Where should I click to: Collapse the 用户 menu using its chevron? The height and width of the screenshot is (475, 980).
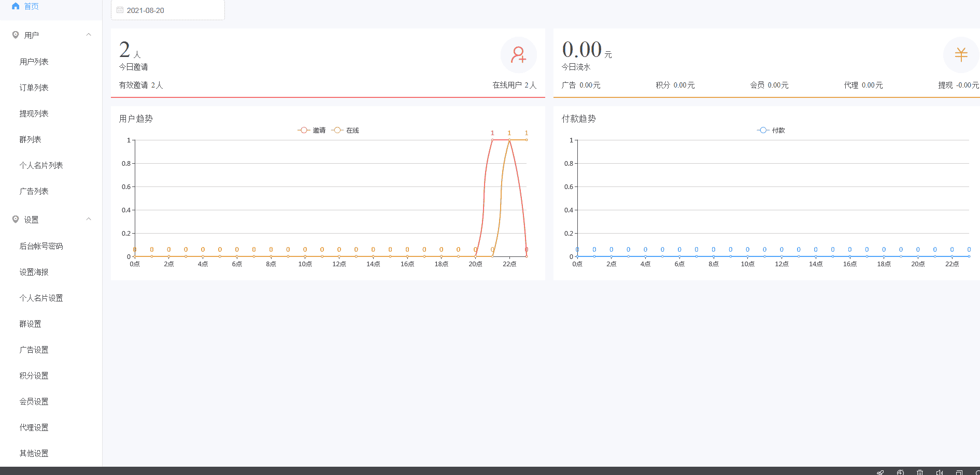89,35
